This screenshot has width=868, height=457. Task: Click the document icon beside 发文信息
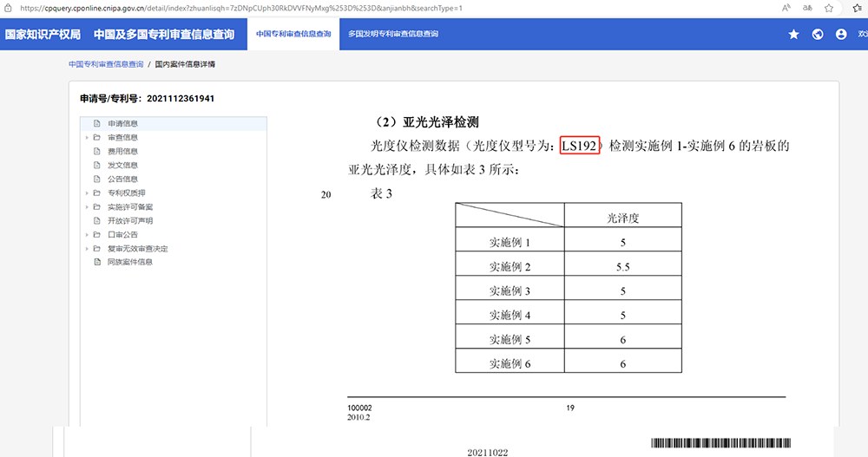click(97, 165)
